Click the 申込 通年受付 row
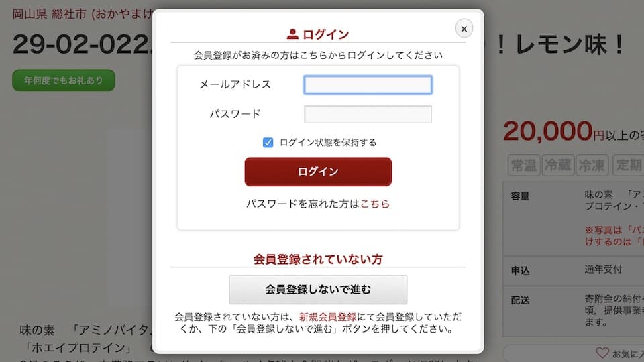644x362 pixels. click(x=574, y=270)
